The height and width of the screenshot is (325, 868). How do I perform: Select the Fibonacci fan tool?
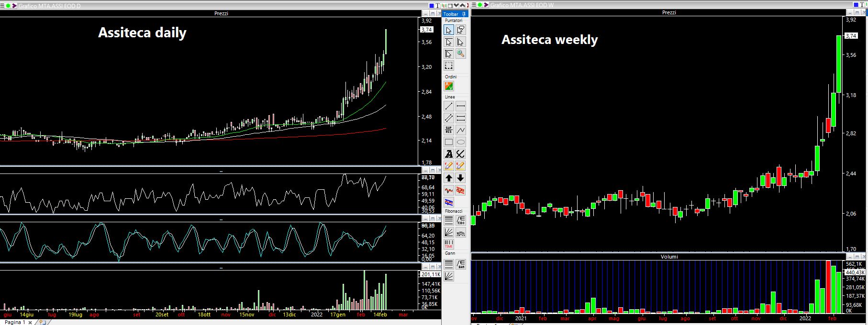pyautogui.click(x=448, y=233)
